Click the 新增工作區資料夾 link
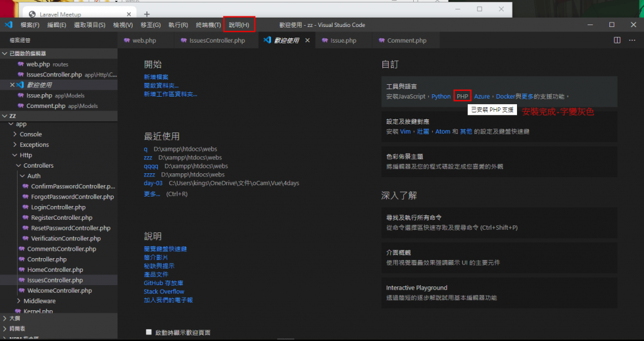This screenshot has height=341, width=644. point(170,94)
